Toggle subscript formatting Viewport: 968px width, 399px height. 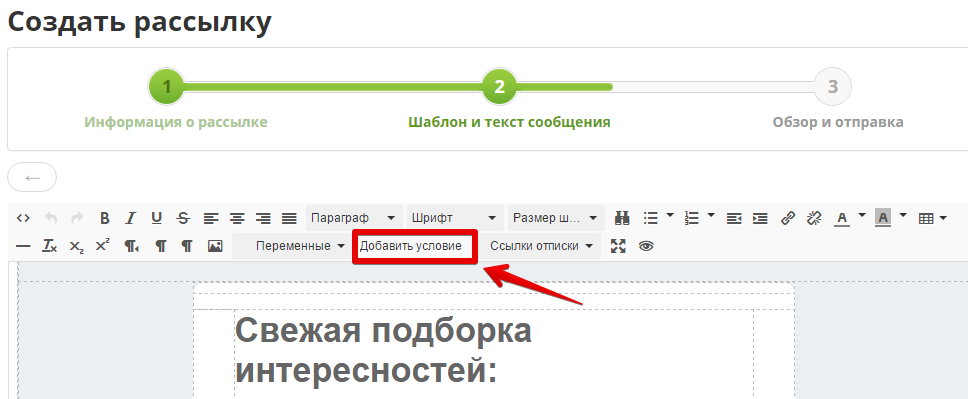76,246
